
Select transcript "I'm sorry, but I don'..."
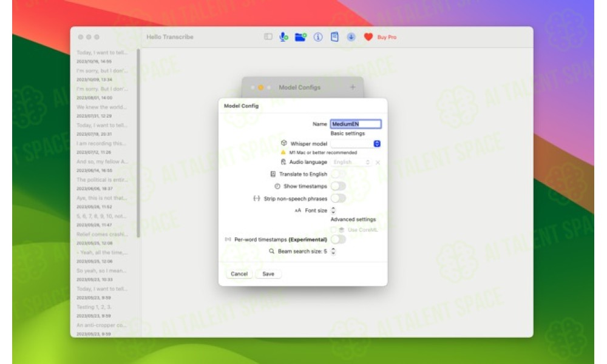coord(102,75)
